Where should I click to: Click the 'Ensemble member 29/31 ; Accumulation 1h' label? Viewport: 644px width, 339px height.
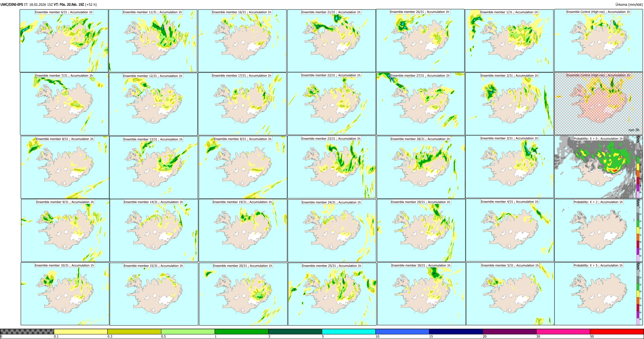pos(421,202)
